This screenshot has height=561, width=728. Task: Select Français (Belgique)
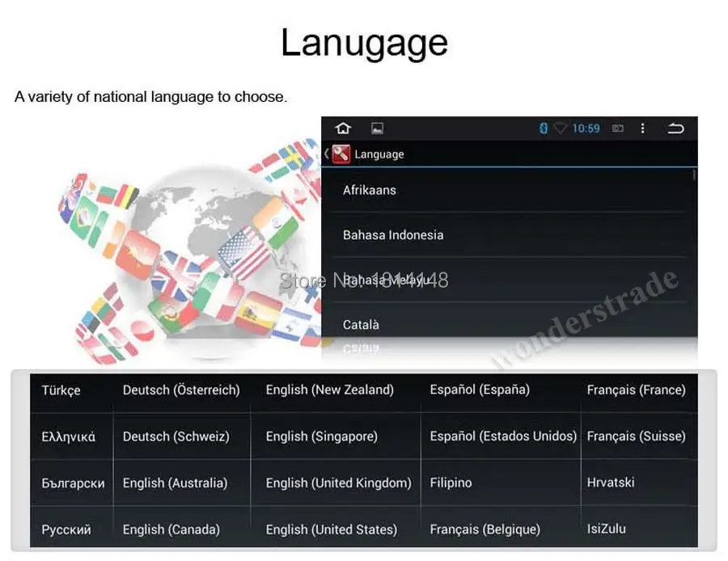coord(485,529)
